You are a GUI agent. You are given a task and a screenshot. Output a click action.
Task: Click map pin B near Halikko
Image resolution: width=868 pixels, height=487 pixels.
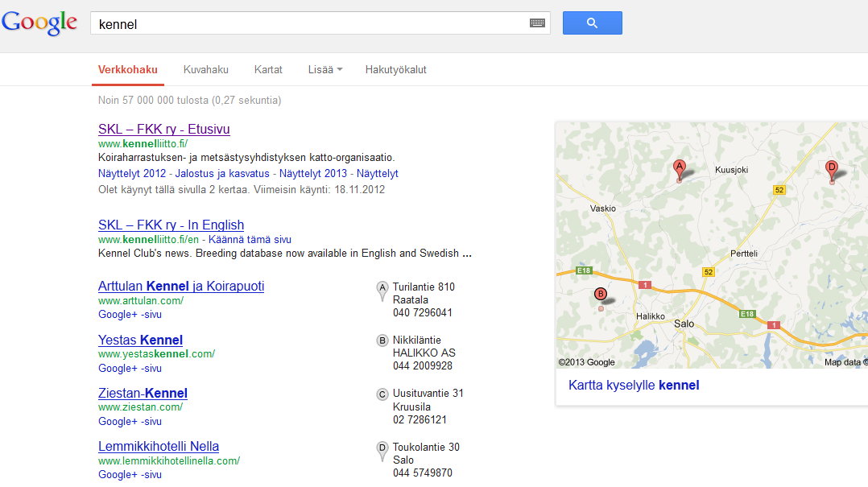[x=601, y=295]
